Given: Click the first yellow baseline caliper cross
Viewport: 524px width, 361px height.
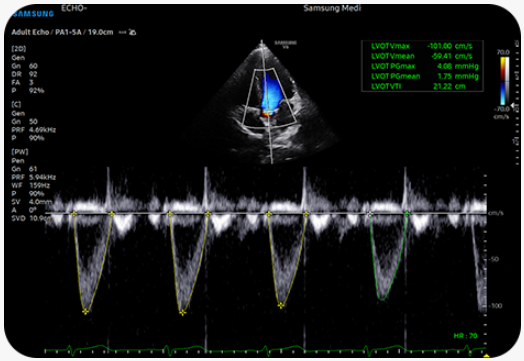Looking at the screenshot, I should tap(74, 213).
